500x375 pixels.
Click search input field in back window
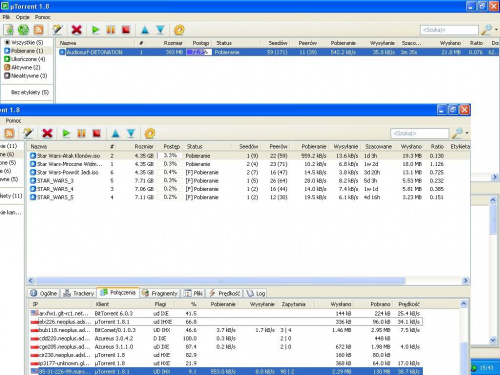pos(449,30)
